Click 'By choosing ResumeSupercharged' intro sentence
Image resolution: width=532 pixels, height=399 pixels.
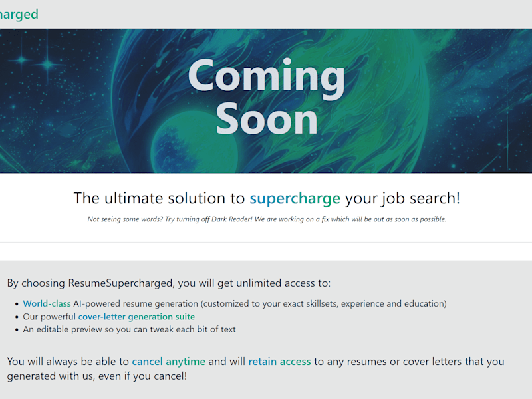pos(169,283)
